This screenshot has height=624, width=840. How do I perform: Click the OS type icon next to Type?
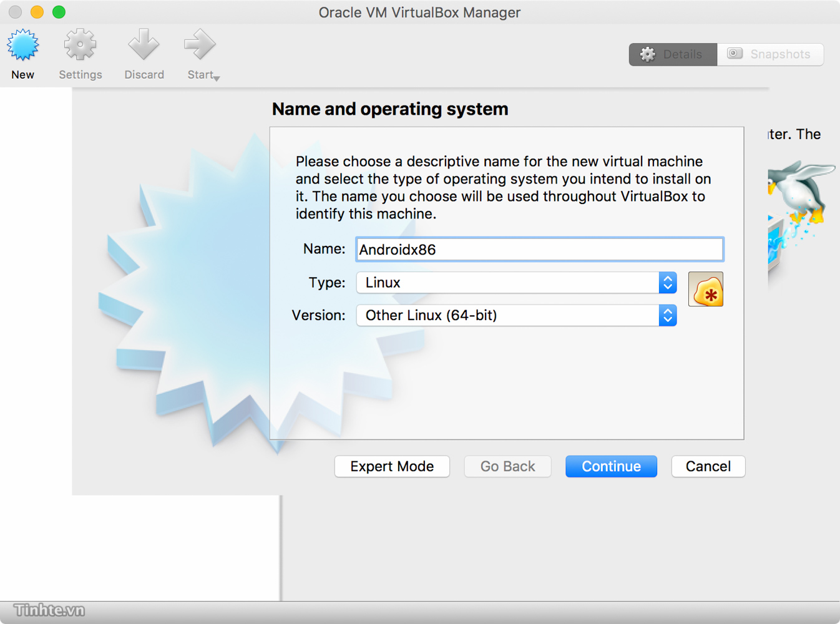tap(706, 289)
